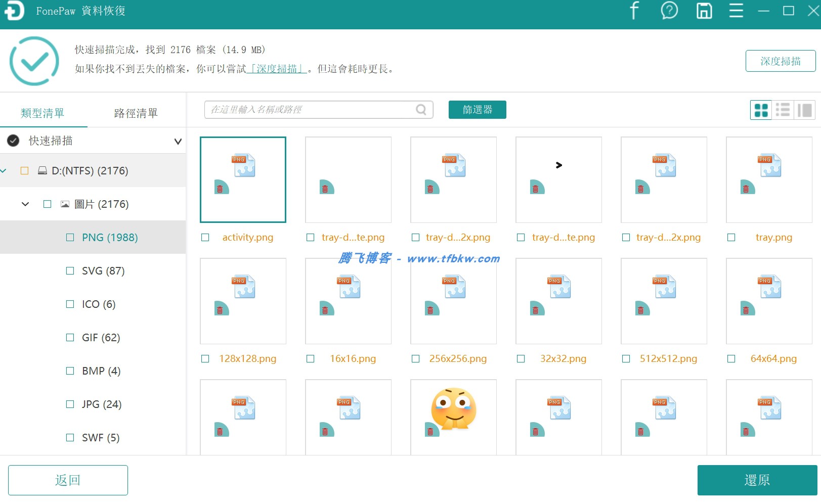Open the hamburger menu
This screenshot has height=504, width=821.
[x=736, y=10]
